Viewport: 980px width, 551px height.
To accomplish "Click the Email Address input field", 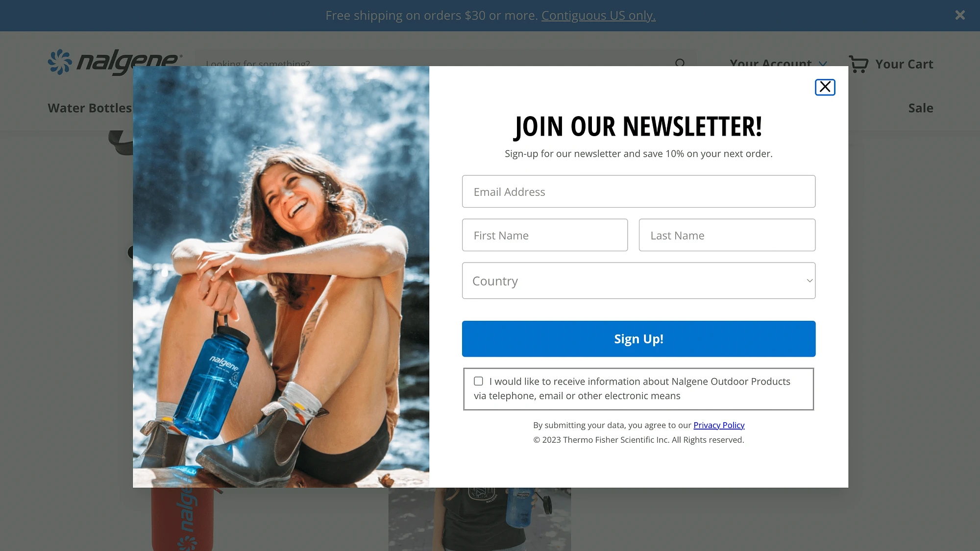I will [639, 192].
